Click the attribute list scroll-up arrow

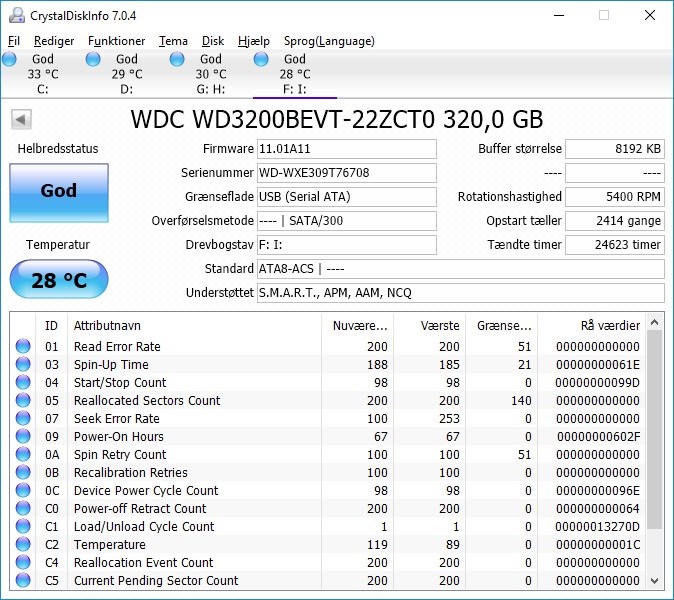click(x=655, y=322)
